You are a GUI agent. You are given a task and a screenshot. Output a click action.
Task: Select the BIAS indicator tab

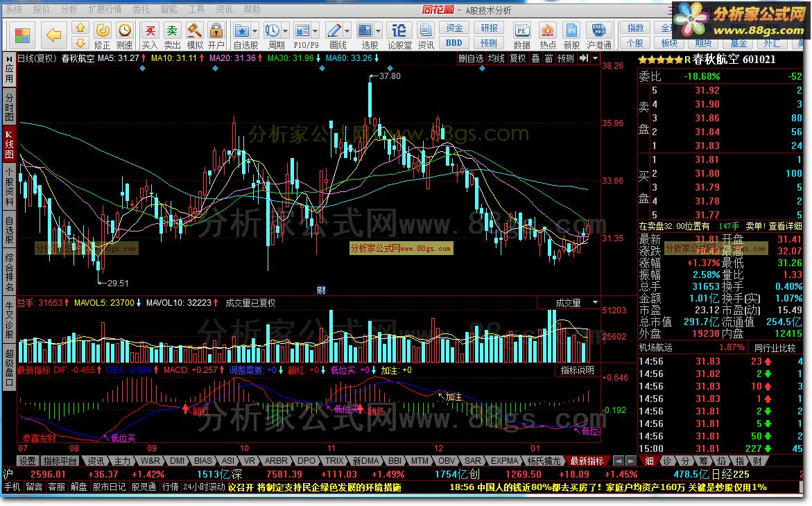tap(203, 460)
